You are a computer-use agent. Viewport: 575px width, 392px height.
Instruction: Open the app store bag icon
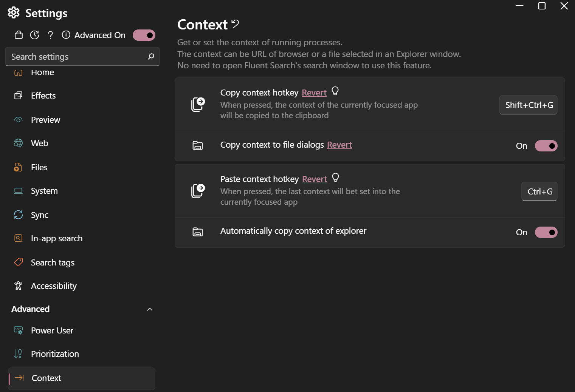(18, 35)
